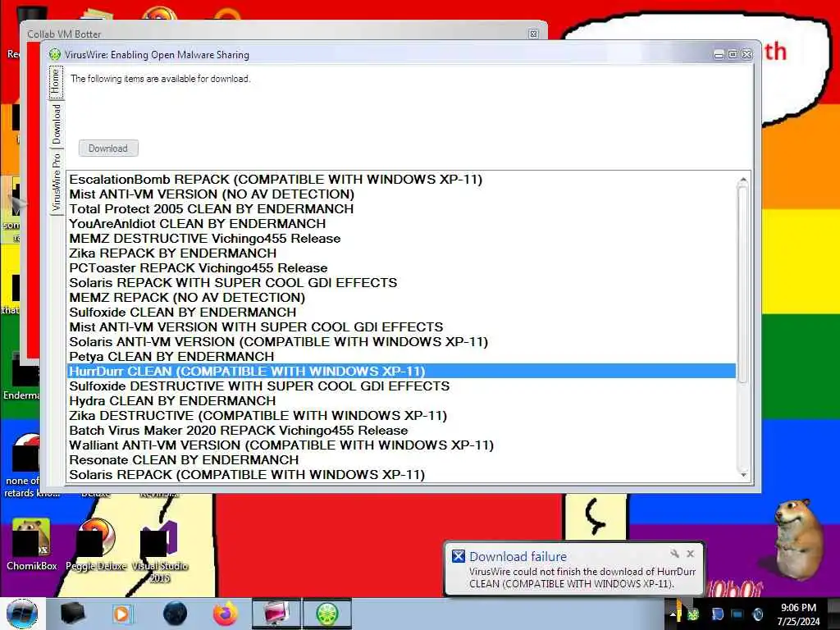Open Action Center flag in system tray
This screenshot has width=840, height=630.
(x=717, y=614)
